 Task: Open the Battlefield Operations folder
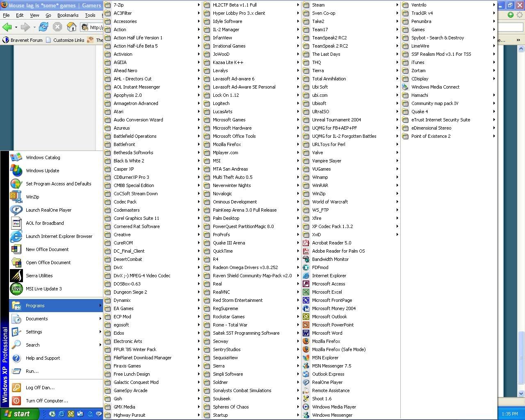(x=152, y=136)
